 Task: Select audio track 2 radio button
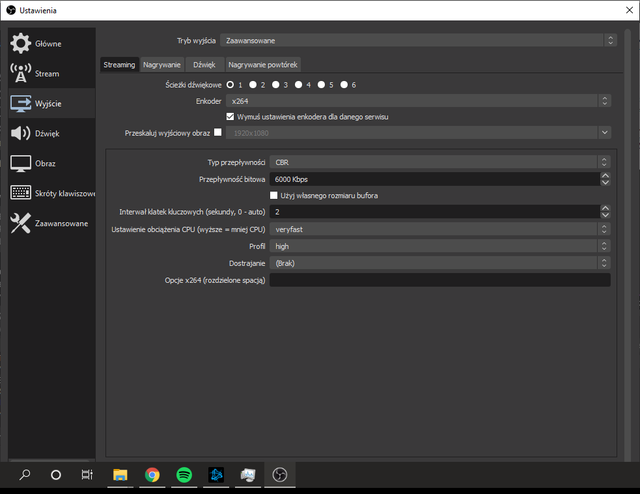253,85
